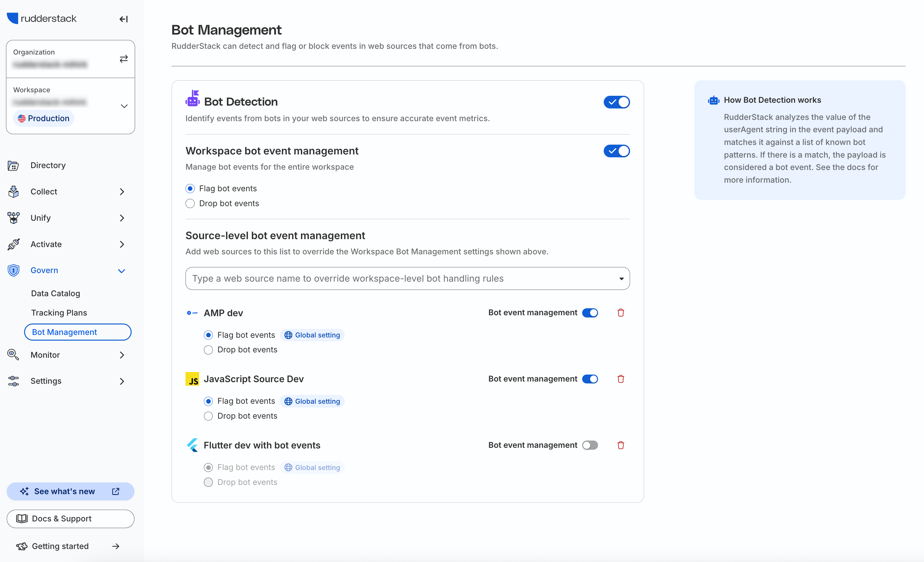Screen dimensions: 924x562
Task: Toggle the Bot Detection switch
Action: click(x=616, y=102)
